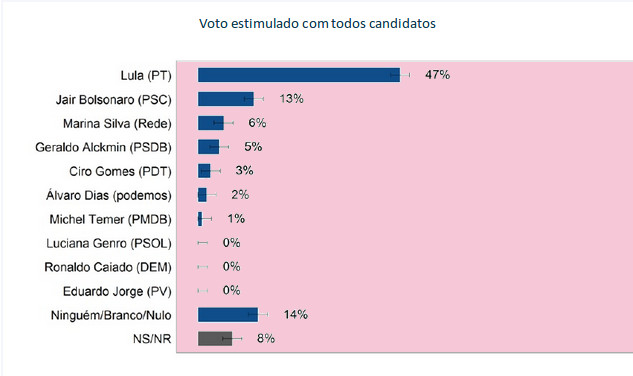Click the Lula (PT) axis label

point(146,76)
